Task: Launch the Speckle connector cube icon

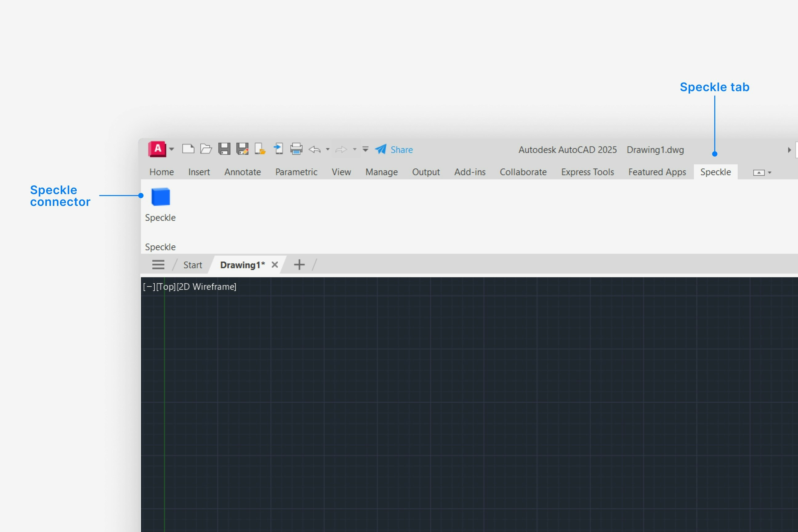Action: [160, 197]
